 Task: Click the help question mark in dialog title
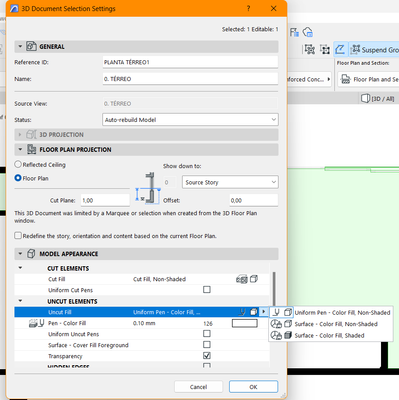click(248, 9)
